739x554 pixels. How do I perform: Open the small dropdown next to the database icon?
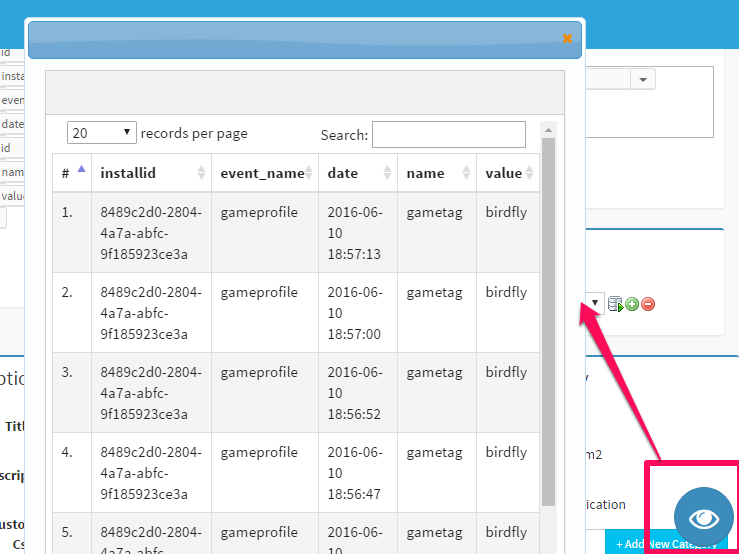point(595,303)
